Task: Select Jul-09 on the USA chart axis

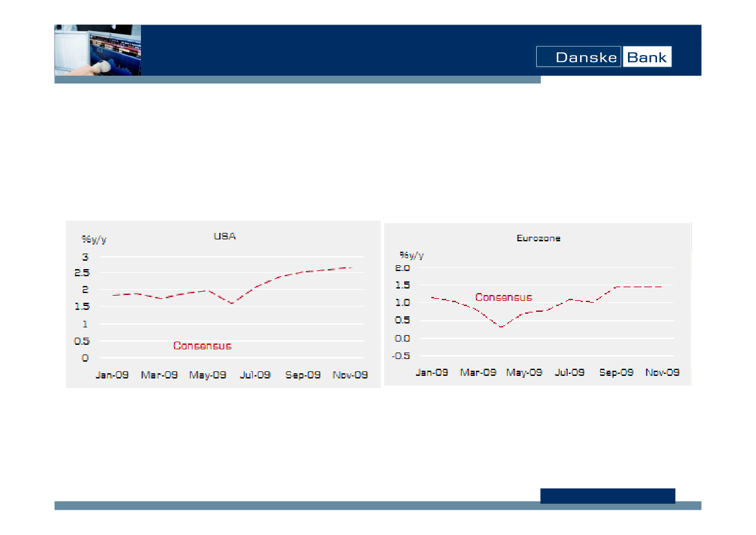Action: pos(255,375)
